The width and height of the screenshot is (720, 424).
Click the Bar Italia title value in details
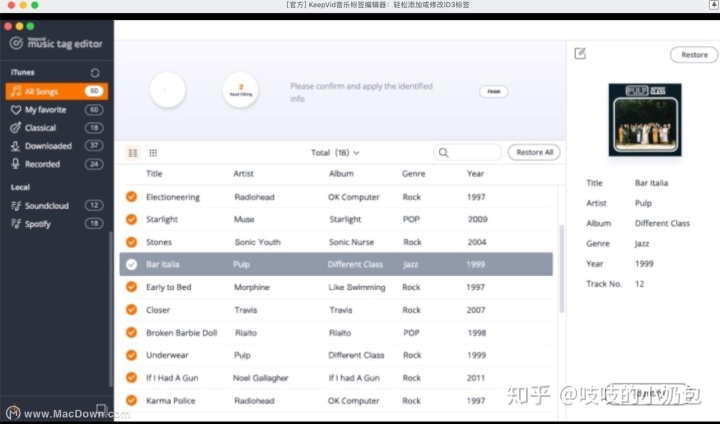651,183
